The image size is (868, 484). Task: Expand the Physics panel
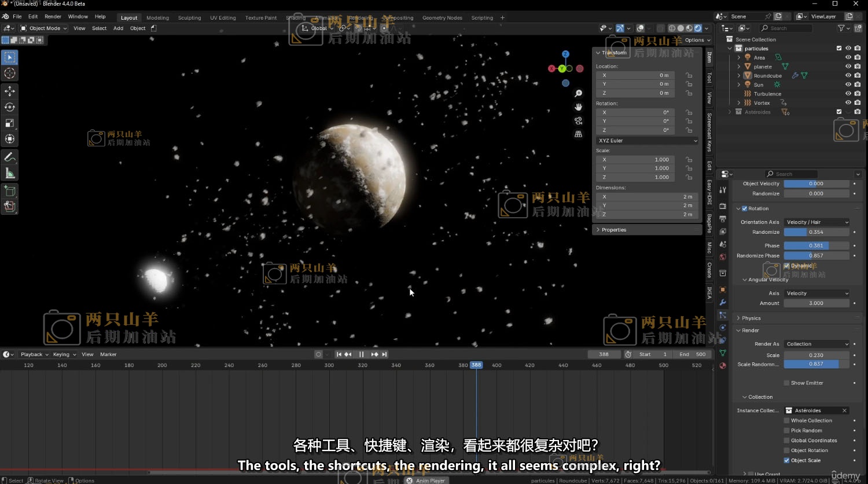tap(751, 318)
